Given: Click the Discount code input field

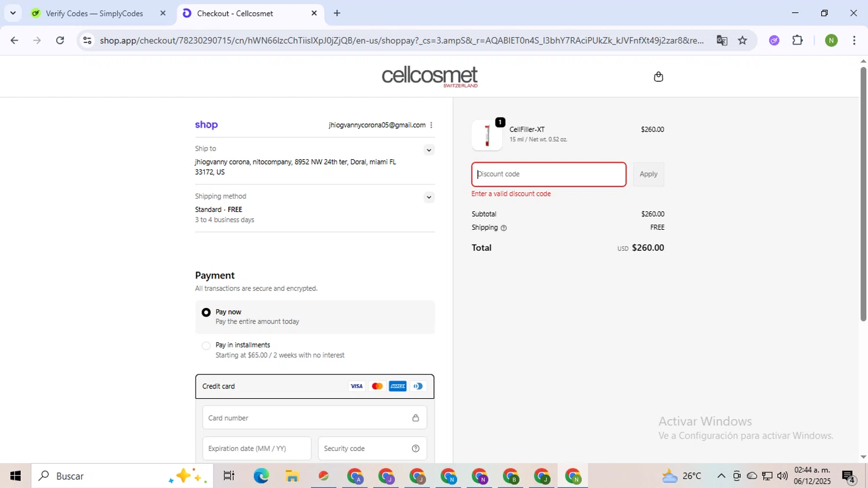Looking at the screenshot, I should [x=549, y=174].
